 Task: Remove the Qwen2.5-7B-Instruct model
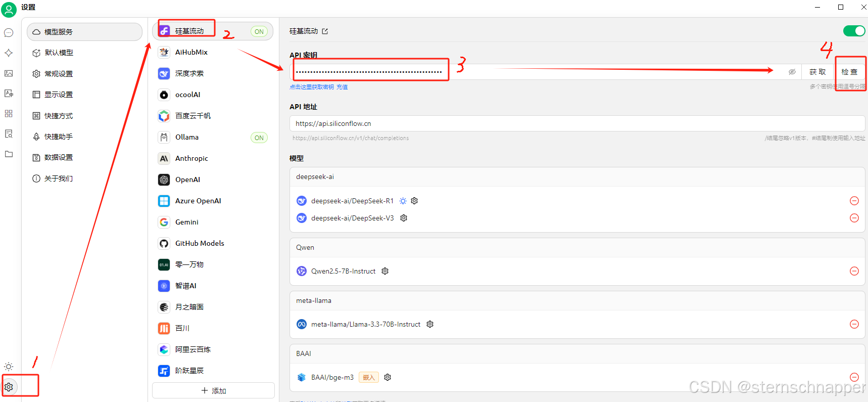[x=854, y=271]
